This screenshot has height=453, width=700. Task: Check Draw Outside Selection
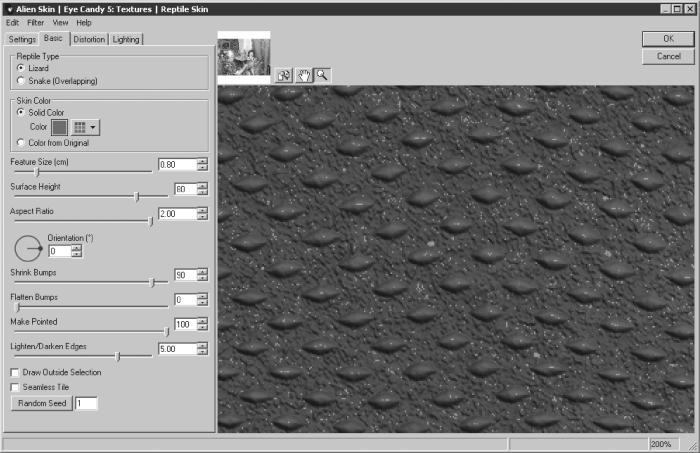15,372
